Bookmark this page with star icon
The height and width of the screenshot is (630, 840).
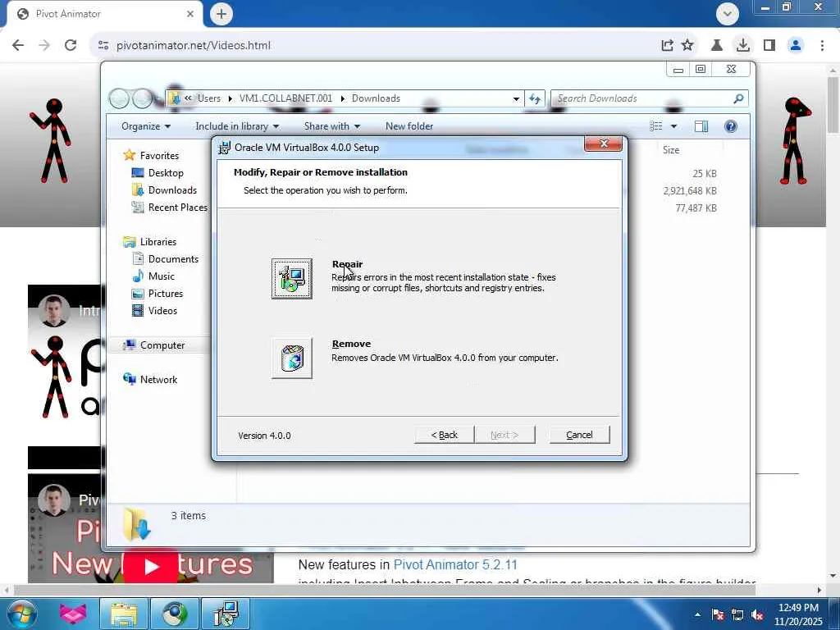pos(687,46)
